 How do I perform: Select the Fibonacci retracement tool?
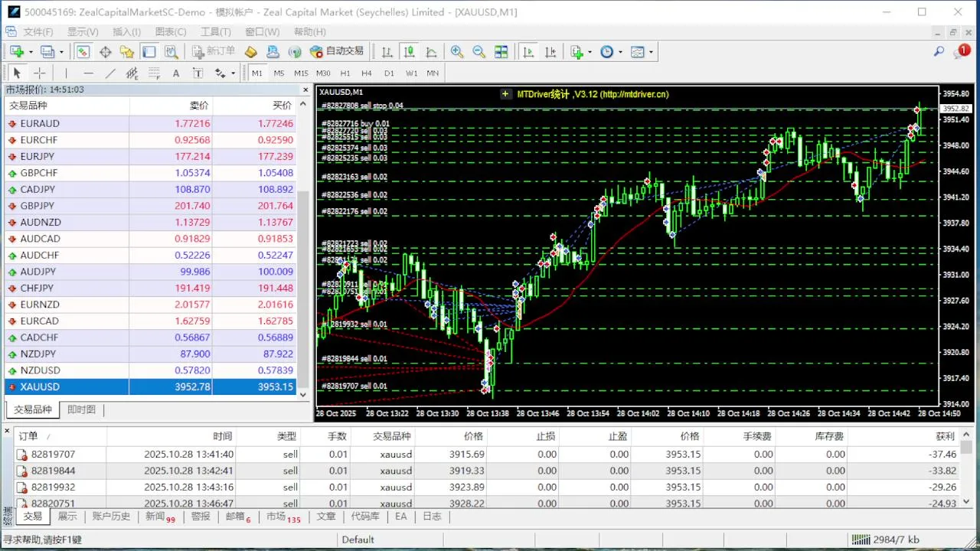tap(154, 73)
